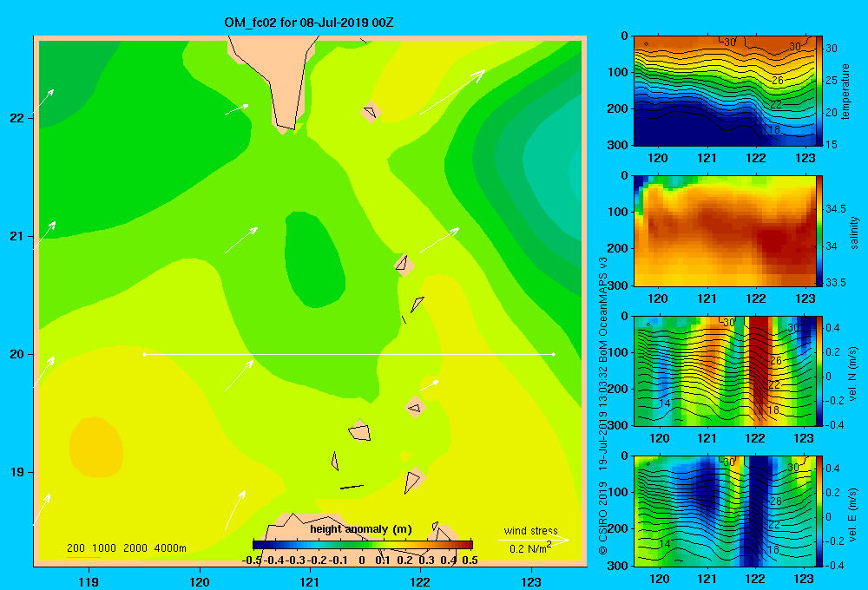Click the 'salinity' color bar label
The height and width of the screenshot is (590, 868).
click(854, 233)
